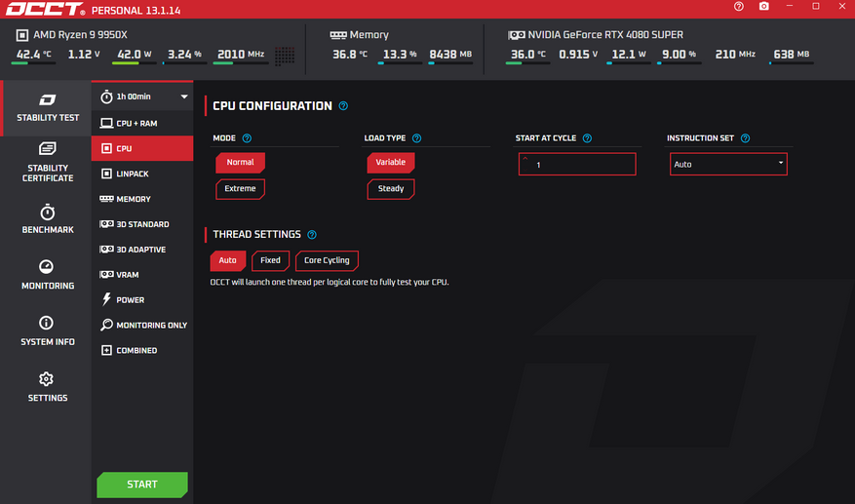Click GPU temperature 36.0 °C reading
855x504 pixels.
point(527,55)
